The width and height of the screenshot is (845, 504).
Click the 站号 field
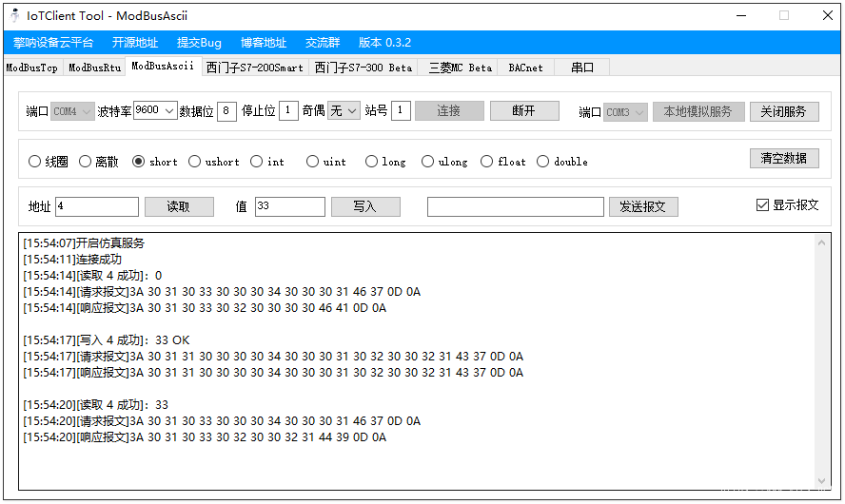pyautogui.click(x=401, y=111)
